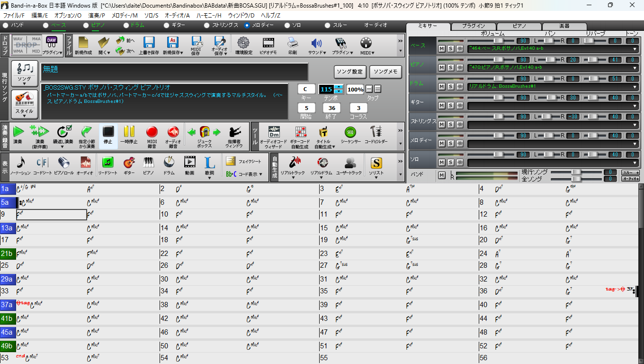Viewport: 644px width, 364px height.
Task: Toggle the フェイクシート checkbox
Action: pos(244,162)
